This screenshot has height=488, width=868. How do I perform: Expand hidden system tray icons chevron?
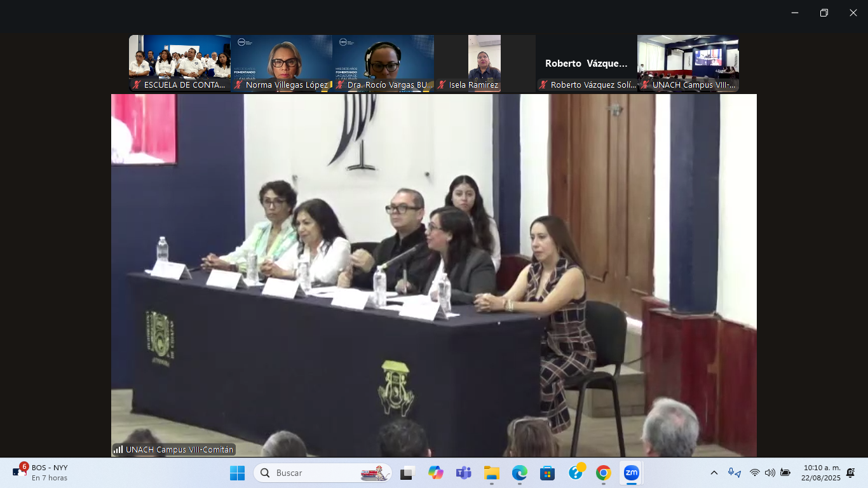click(714, 473)
